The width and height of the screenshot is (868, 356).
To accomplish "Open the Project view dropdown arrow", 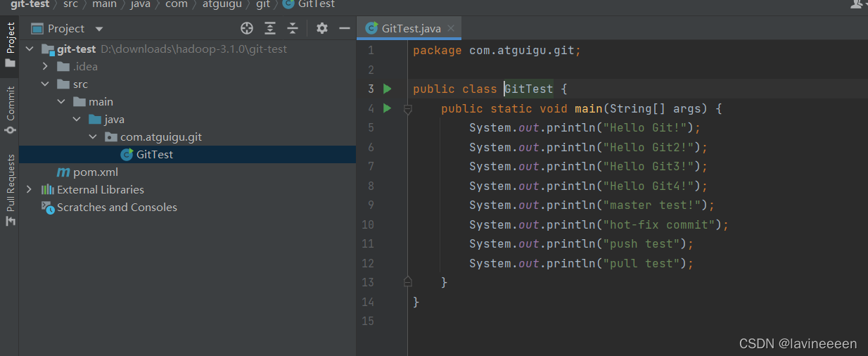I will [x=99, y=29].
